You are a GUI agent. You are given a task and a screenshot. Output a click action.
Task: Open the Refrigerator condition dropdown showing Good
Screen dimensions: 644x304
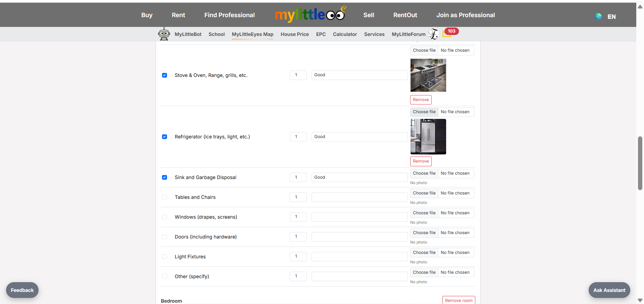[x=359, y=137]
